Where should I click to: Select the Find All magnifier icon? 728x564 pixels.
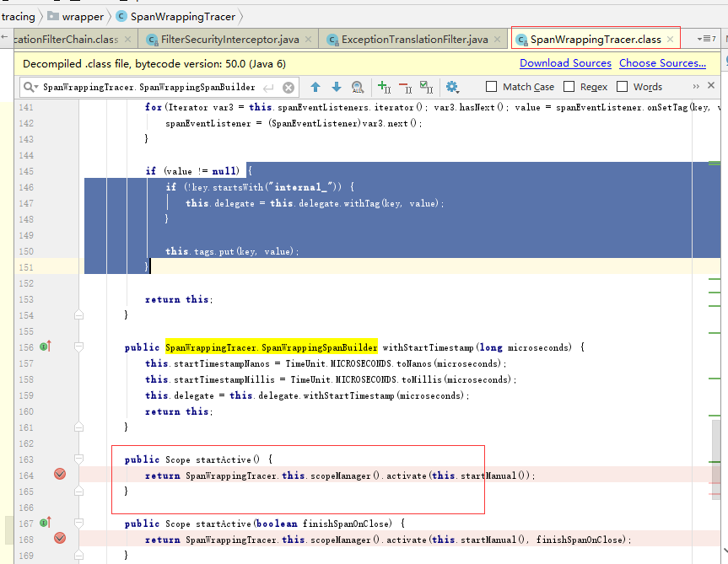[358, 87]
